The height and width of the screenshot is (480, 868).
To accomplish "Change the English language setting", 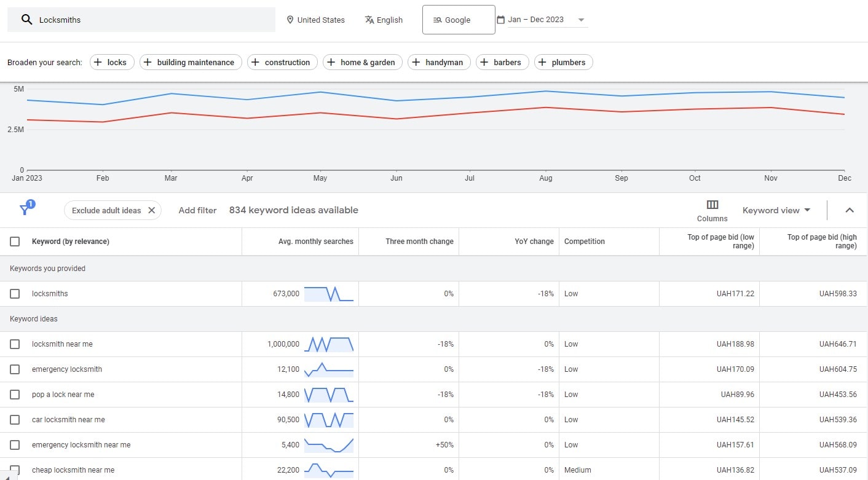I will tap(384, 20).
